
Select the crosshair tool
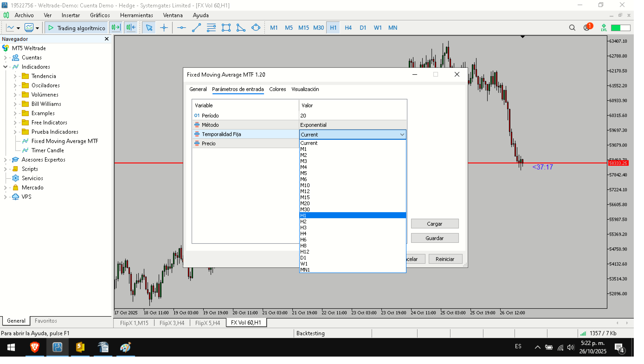coord(164,28)
